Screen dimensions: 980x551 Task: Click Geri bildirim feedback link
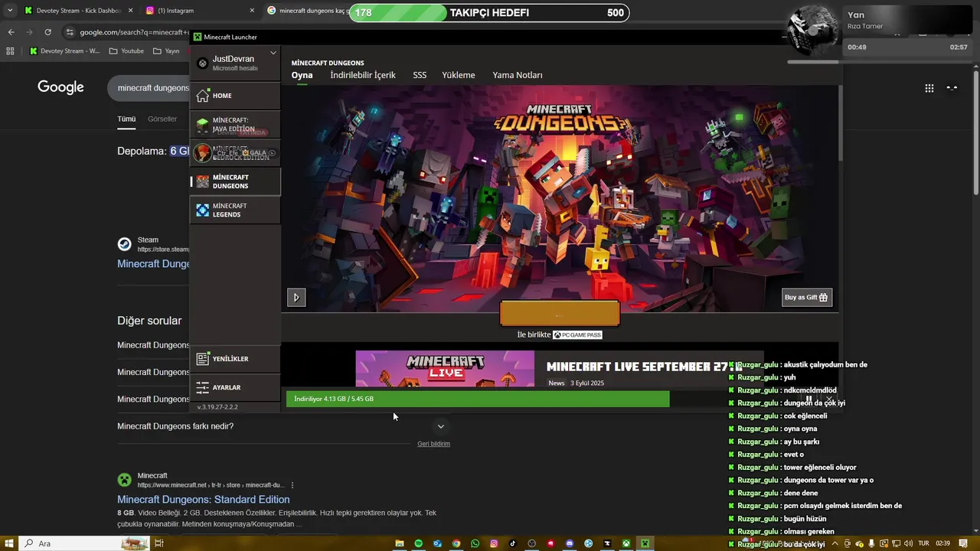click(433, 444)
